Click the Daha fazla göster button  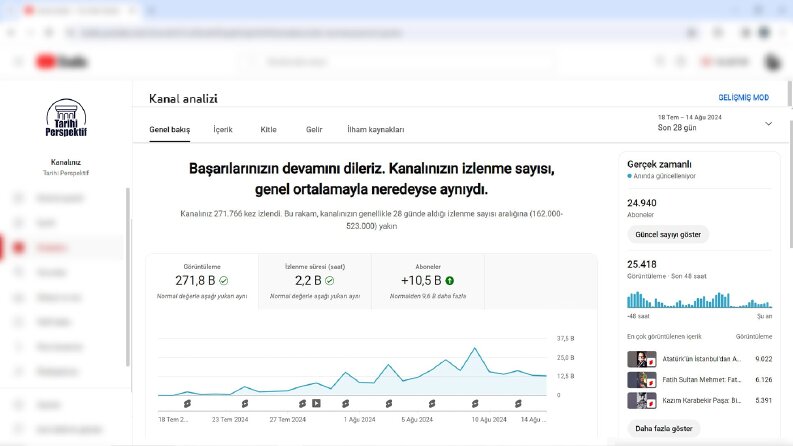(x=664, y=428)
